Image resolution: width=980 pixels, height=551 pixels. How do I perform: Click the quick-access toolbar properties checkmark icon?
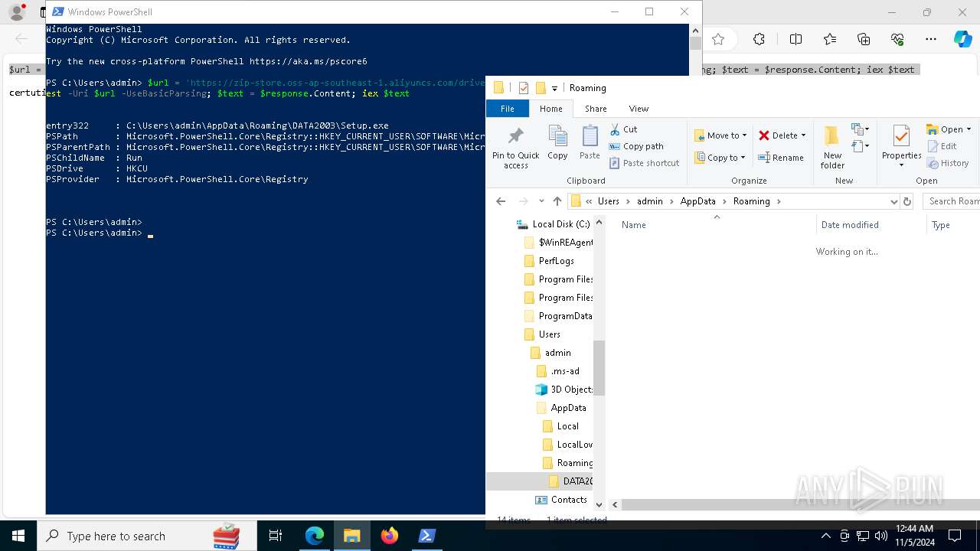pos(524,88)
